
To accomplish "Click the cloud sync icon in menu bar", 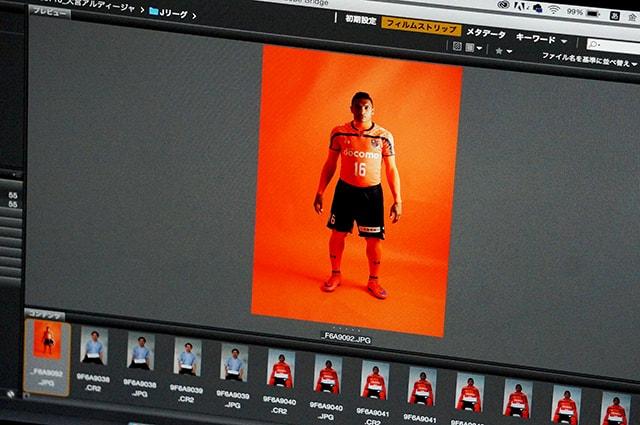I will tap(536, 8).
